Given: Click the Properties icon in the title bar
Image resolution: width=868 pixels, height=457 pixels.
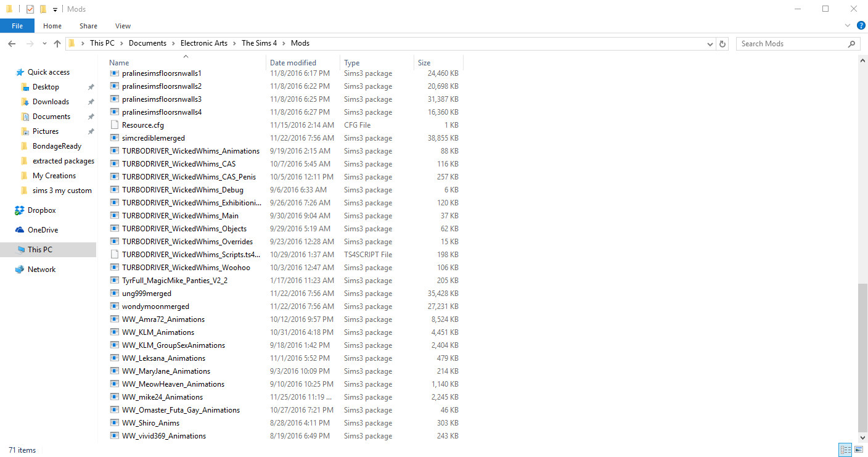Looking at the screenshot, I should pyautogui.click(x=30, y=9).
